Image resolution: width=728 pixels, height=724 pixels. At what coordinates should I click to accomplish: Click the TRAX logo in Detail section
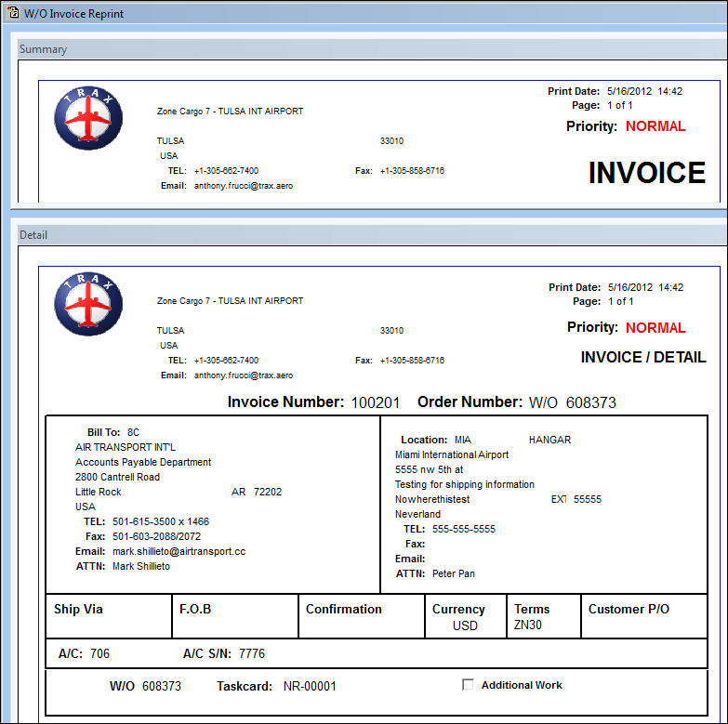pyautogui.click(x=88, y=304)
